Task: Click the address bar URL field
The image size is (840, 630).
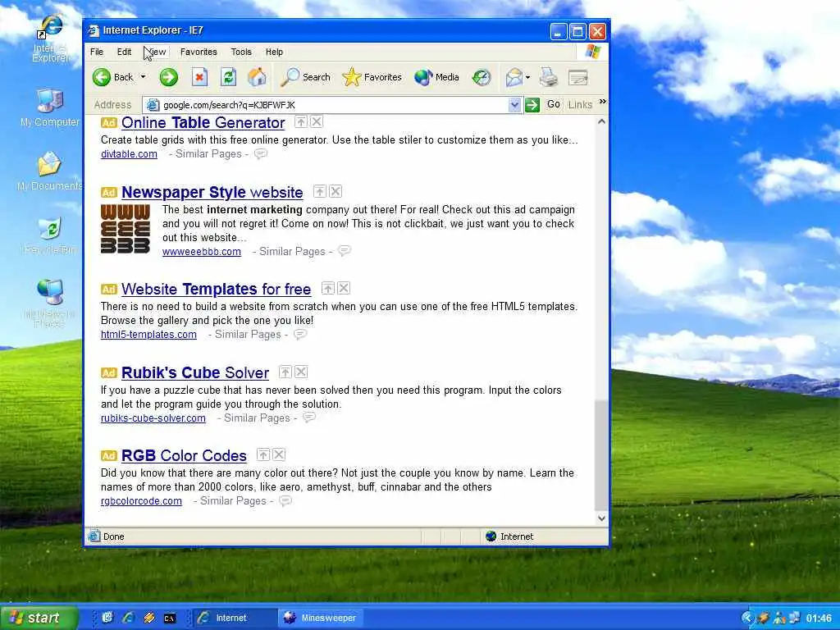Action: click(326, 105)
